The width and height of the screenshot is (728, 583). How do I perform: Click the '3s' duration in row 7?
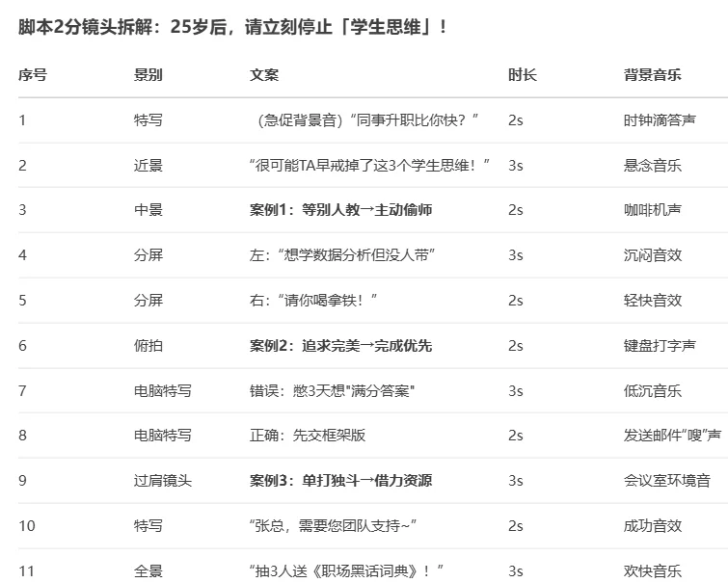click(515, 391)
